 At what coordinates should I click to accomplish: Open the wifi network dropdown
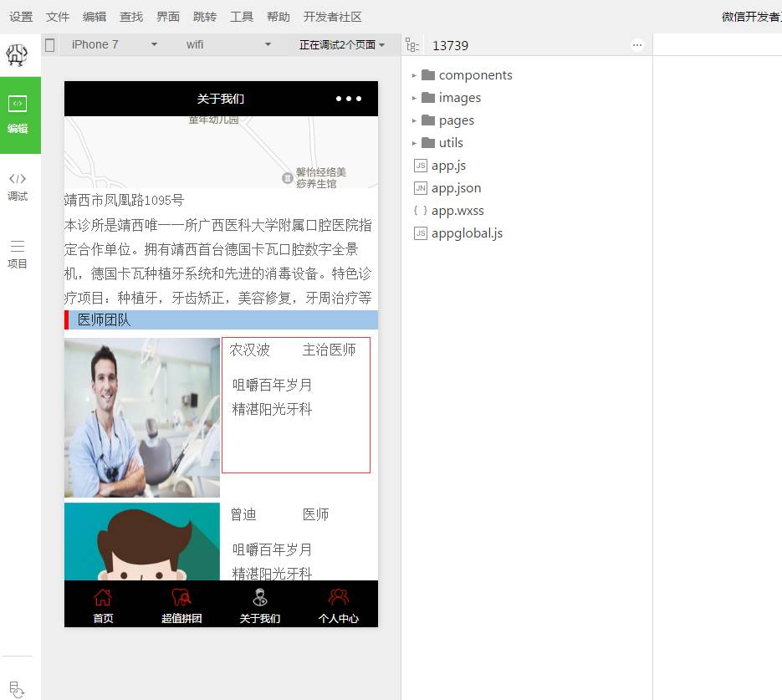click(x=228, y=45)
